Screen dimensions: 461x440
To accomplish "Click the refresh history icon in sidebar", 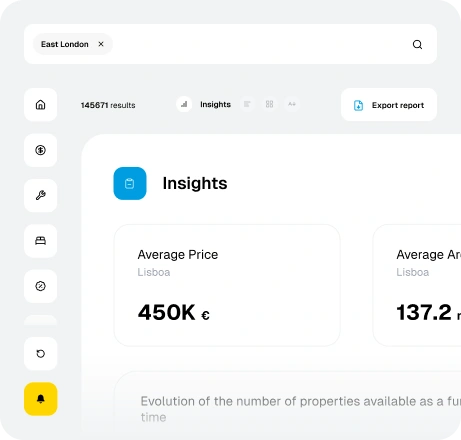I will [41, 353].
